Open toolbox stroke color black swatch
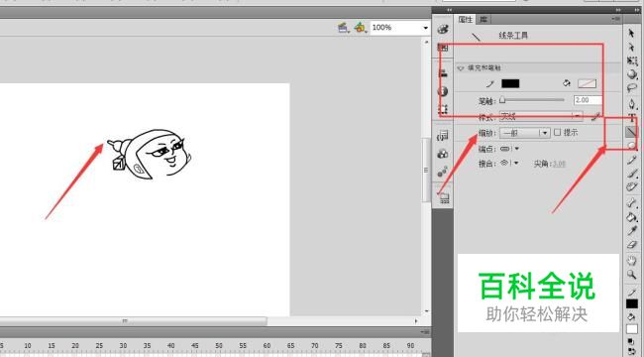 [x=632, y=303]
